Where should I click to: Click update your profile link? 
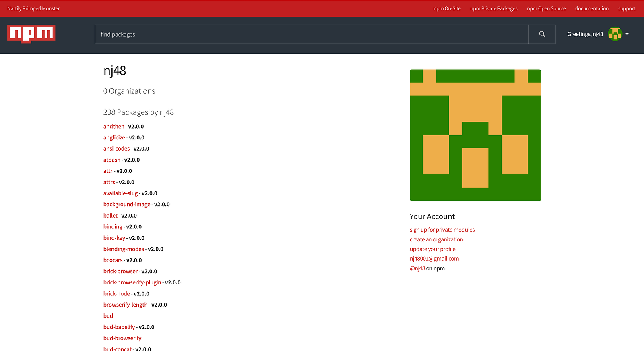point(433,249)
